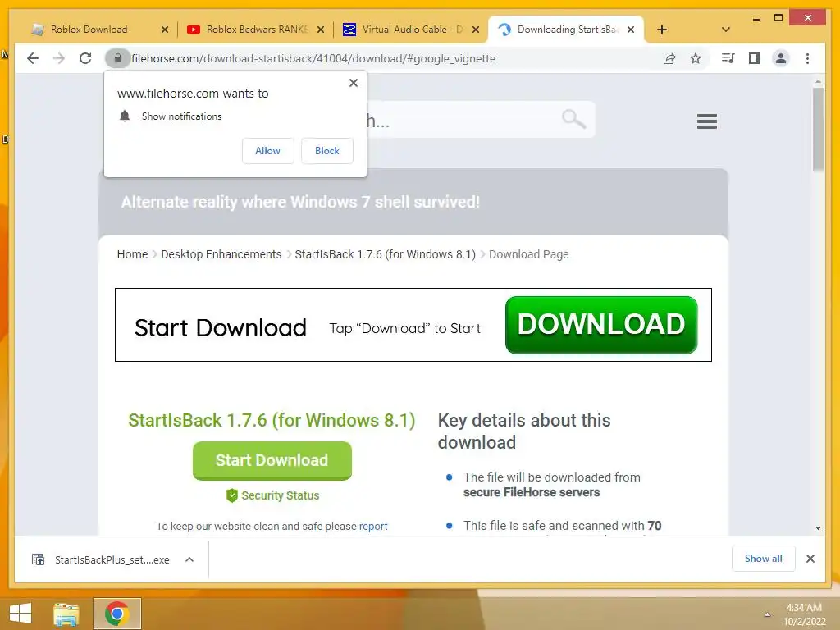Share this page using the share icon

point(669,58)
